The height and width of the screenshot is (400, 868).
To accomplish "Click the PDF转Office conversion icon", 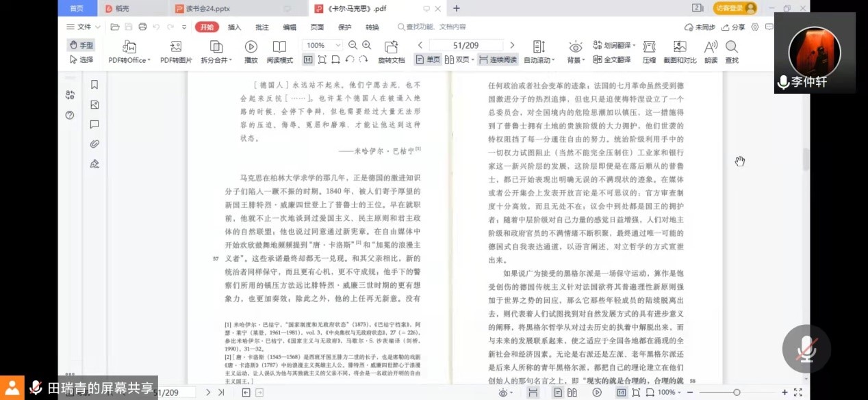I will [129, 46].
